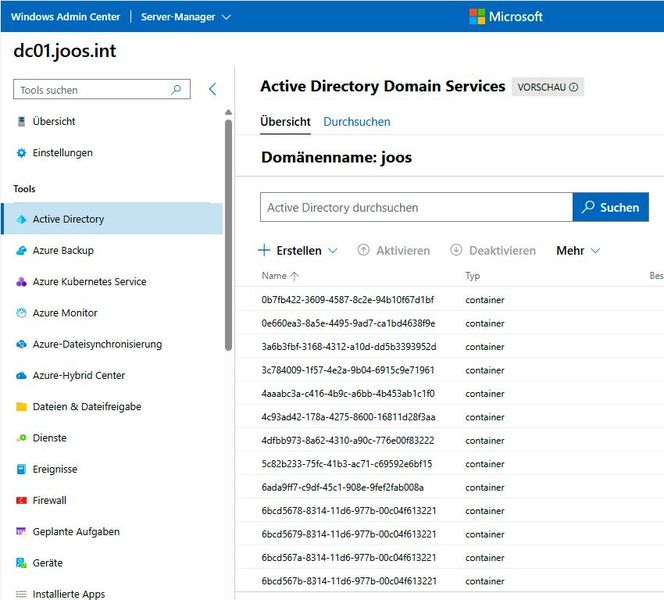Click the Azure Kubernetes Service icon

click(x=21, y=282)
